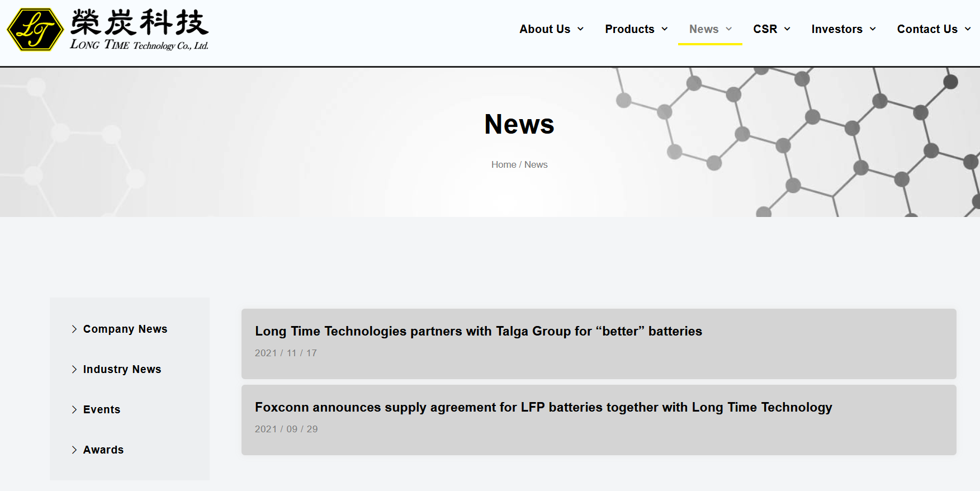The width and height of the screenshot is (980, 491).
Task: Expand the News dropdown chevron
Action: point(728,29)
